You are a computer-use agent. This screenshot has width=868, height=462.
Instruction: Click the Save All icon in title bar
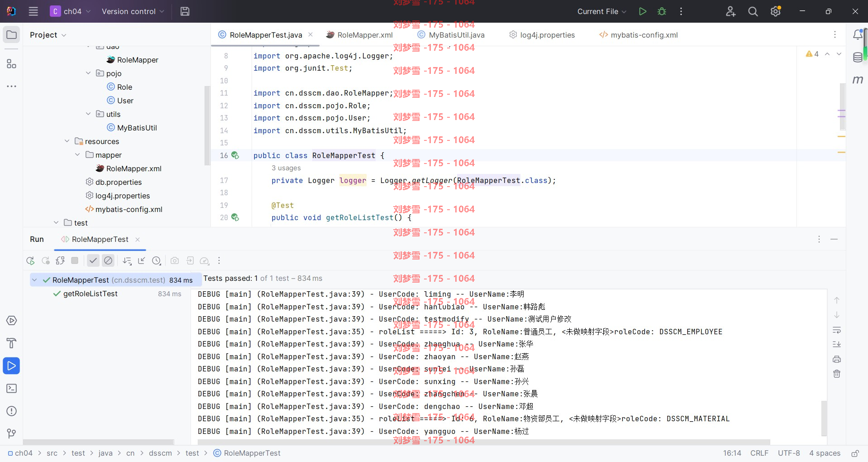185,11
